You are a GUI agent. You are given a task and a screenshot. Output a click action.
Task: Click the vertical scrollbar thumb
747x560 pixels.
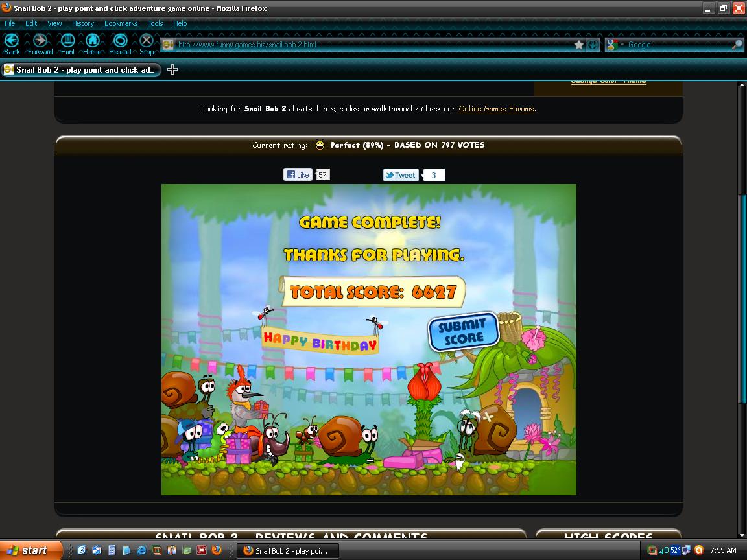coord(742,300)
